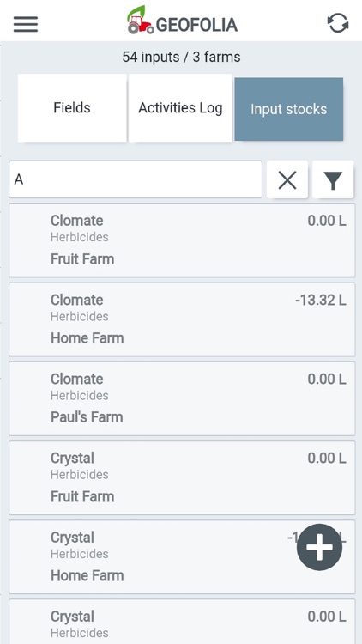Open Clomate entry for Home Farm
This screenshot has width=362, height=644.
[x=182, y=319]
